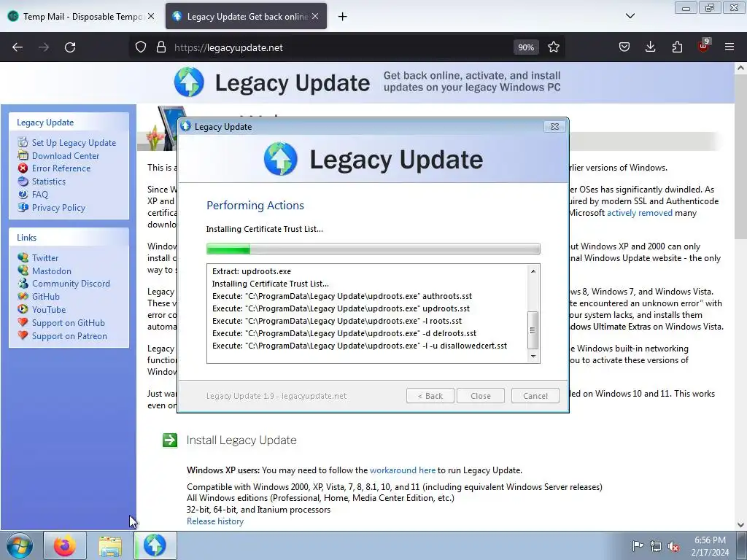Viewport: 747px width, 560px height.
Task: Select the log line mentioning delroots.sst
Action: tap(344, 333)
